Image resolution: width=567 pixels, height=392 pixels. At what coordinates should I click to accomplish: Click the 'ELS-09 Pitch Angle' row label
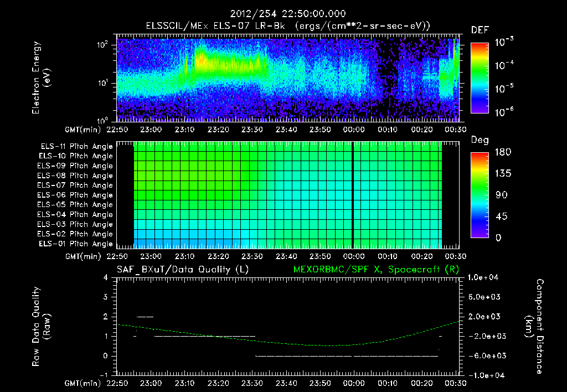pyautogui.click(x=75, y=166)
